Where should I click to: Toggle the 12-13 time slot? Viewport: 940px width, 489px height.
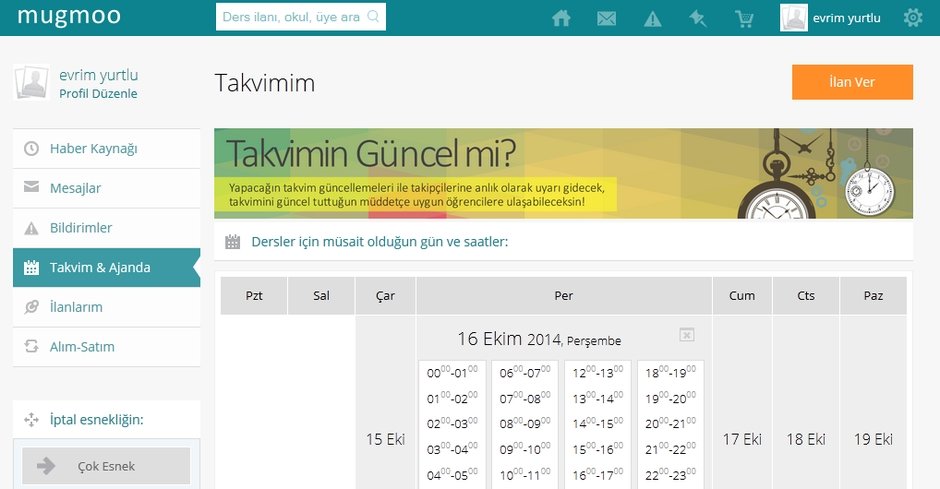(x=598, y=373)
